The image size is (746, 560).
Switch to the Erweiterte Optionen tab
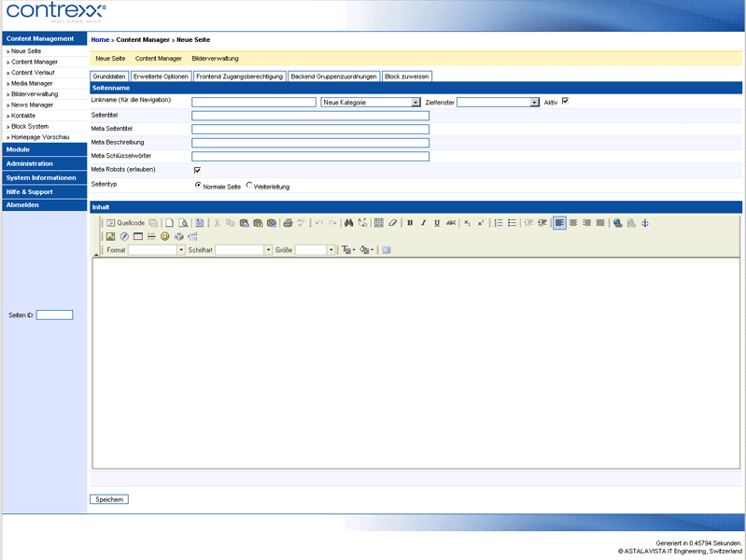[x=161, y=77]
